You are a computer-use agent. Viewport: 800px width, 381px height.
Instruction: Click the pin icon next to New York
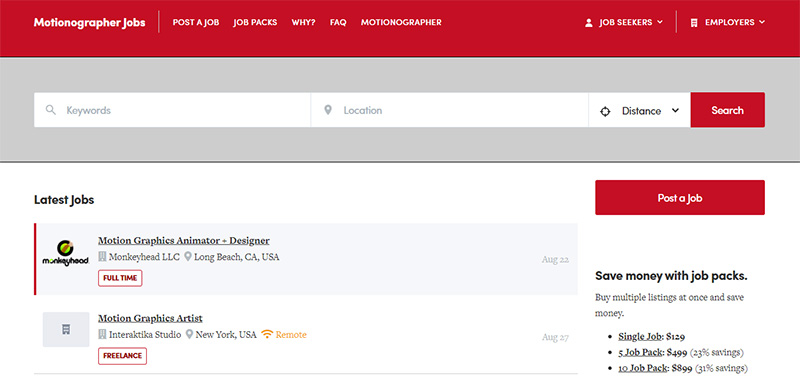coord(189,335)
